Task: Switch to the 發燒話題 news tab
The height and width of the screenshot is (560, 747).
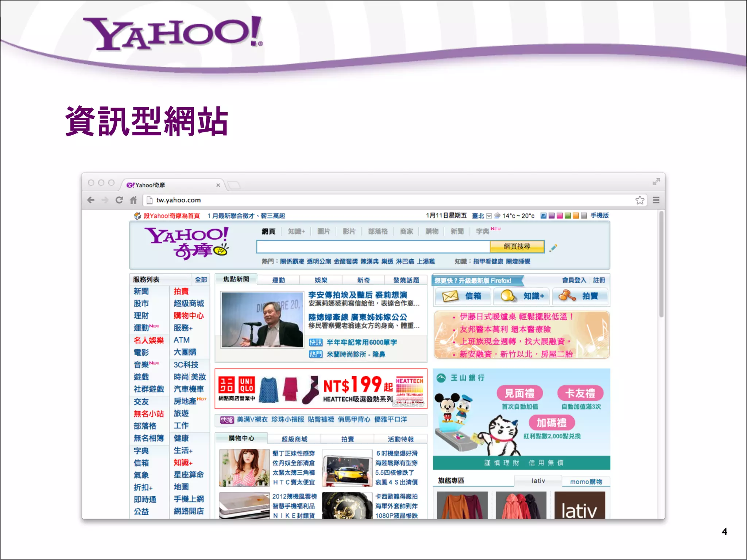Action: (406, 280)
